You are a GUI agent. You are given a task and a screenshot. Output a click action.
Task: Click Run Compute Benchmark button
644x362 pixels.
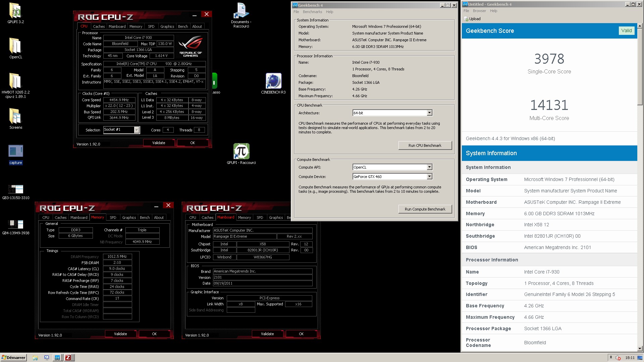[x=425, y=209]
